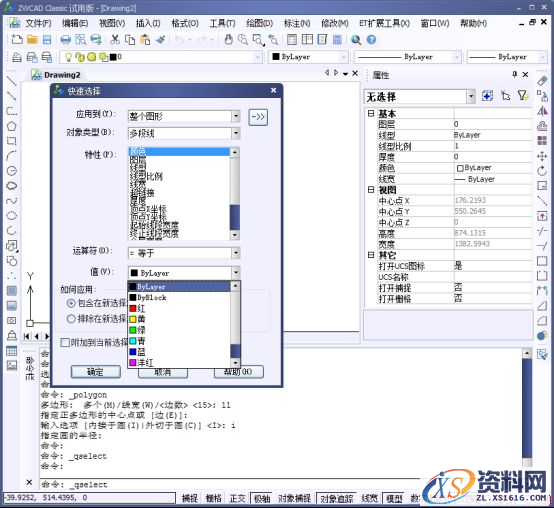Image resolution: width=554 pixels, height=508 pixels.
Task: Click the Quick Select icon in Properties panel
Action: coord(523,95)
